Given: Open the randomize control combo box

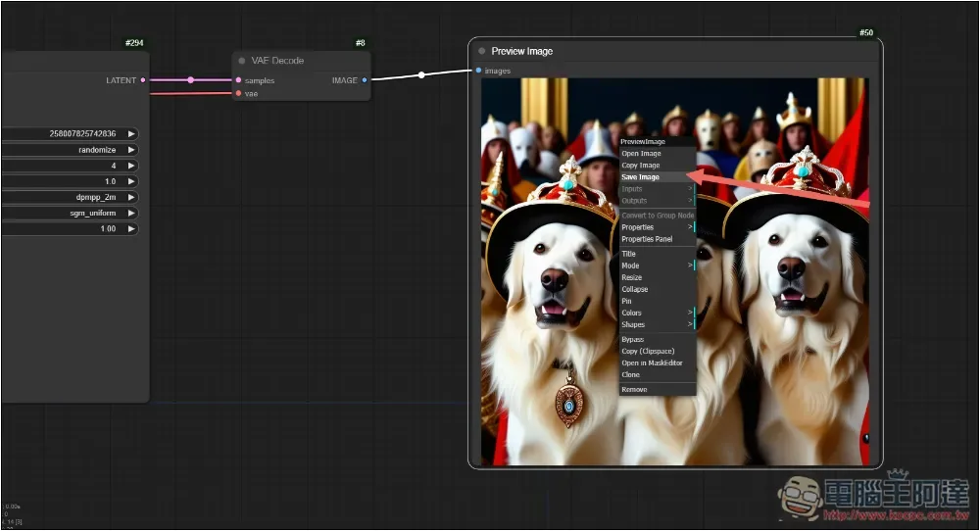Looking at the screenshot, I should (x=70, y=150).
